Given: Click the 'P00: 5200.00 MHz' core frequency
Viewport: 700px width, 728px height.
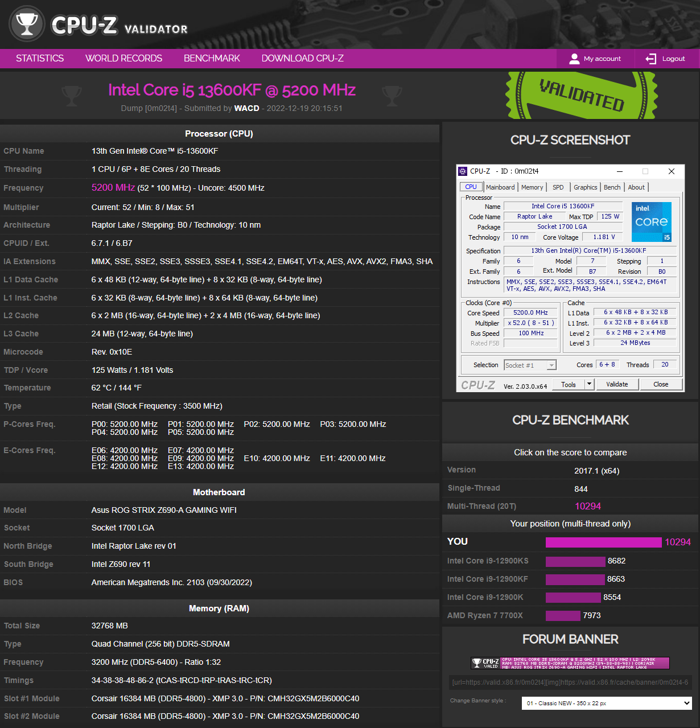Looking at the screenshot, I should 125,424.
